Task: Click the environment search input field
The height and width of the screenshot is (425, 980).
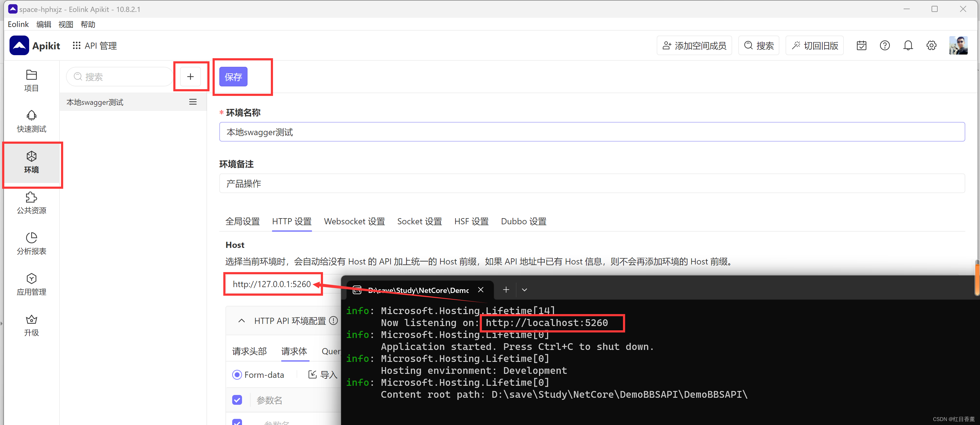Action: click(x=119, y=76)
